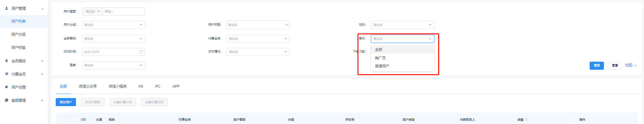The width and height of the screenshot is (644, 124).
Task: Click the 操作 column header
Action: pyautogui.click(x=582, y=120)
